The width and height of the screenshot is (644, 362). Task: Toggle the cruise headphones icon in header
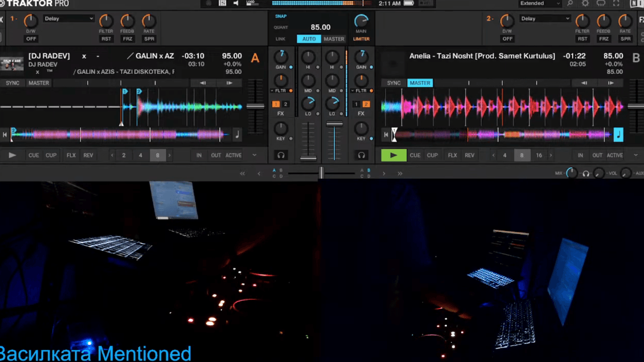pyautogui.click(x=601, y=4)
